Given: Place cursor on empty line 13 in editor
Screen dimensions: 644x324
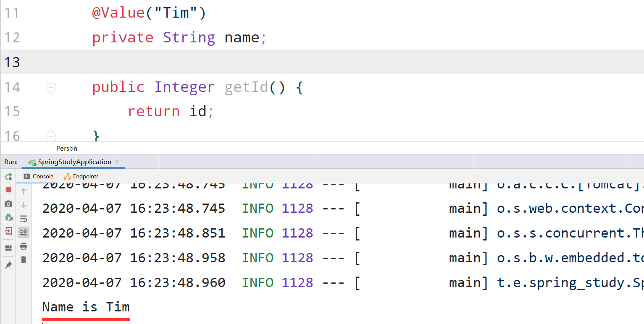Looking at the screenshot, I should pyautogui.click(x=252, y=62).
